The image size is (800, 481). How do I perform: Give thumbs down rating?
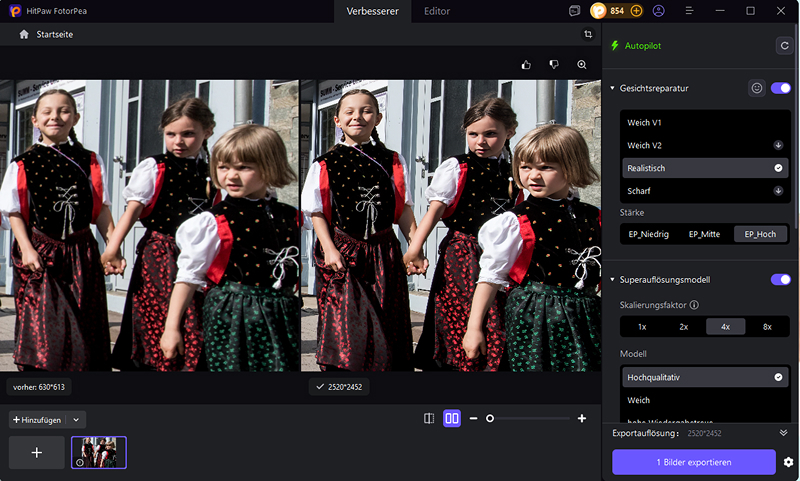[554, 65]
